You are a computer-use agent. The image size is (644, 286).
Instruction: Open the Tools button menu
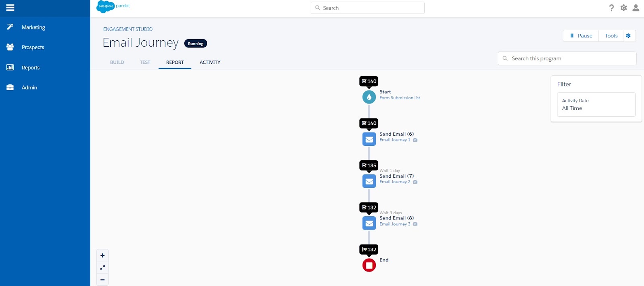(x=611, y=35)
